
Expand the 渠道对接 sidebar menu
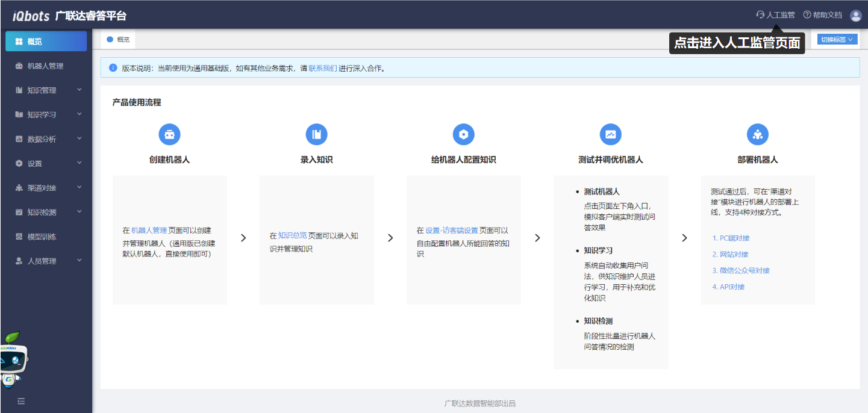tap(46, 188)
